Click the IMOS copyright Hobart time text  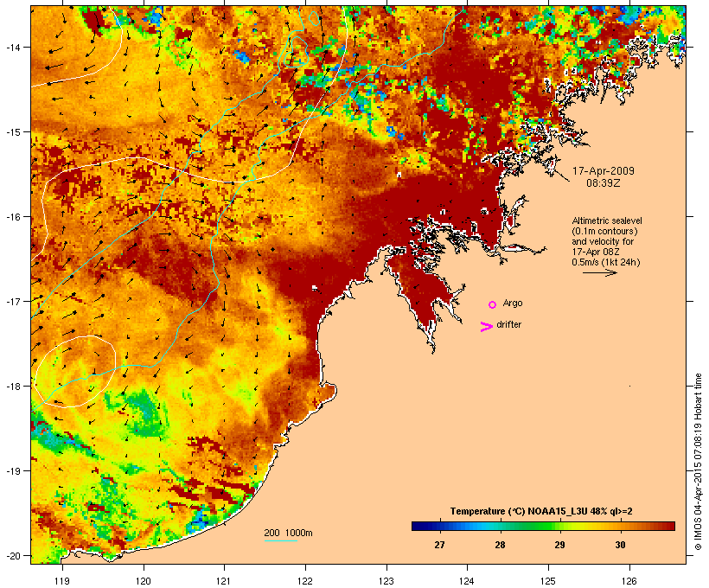(x=698, y=462)
